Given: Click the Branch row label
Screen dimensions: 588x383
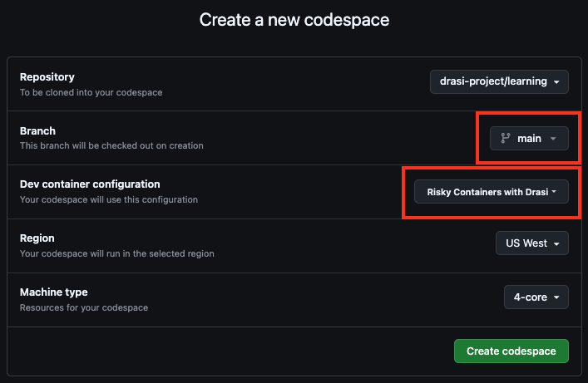Looking at the screenshot, I should 37,130.
